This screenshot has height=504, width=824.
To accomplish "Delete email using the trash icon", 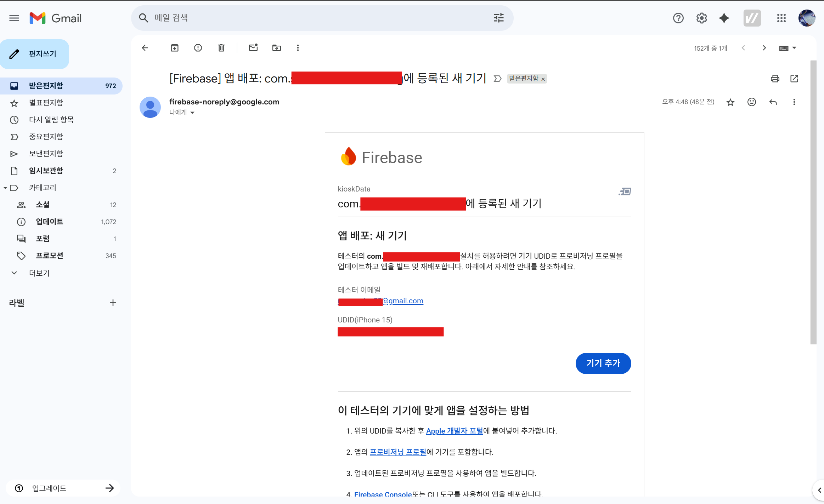I will click(x=221, y=48).
